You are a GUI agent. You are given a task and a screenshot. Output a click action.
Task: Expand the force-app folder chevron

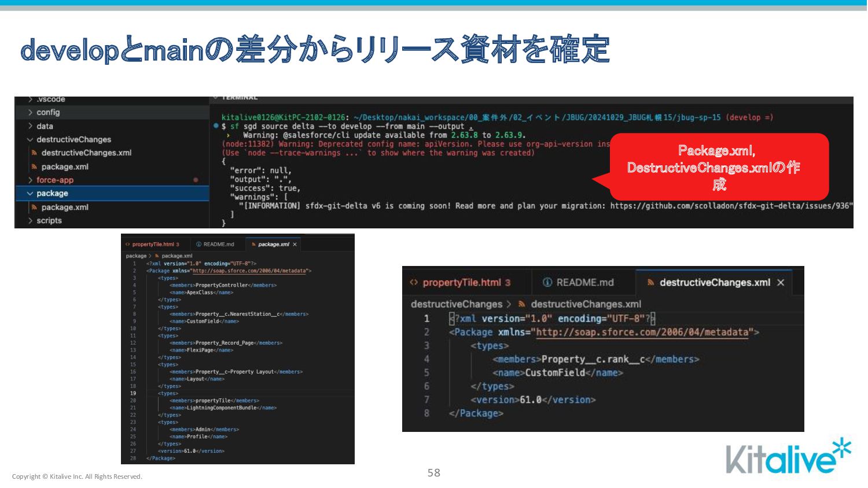click(30, 180)
